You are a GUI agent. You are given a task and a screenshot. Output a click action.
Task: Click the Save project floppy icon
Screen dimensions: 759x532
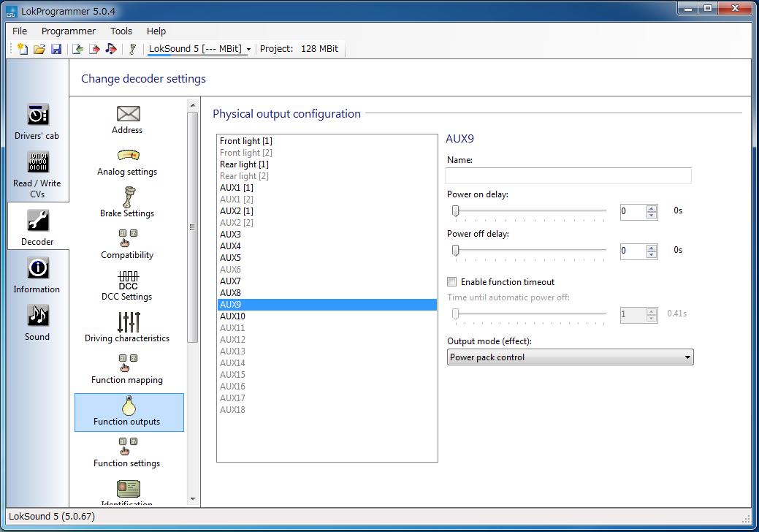point(56,49)
